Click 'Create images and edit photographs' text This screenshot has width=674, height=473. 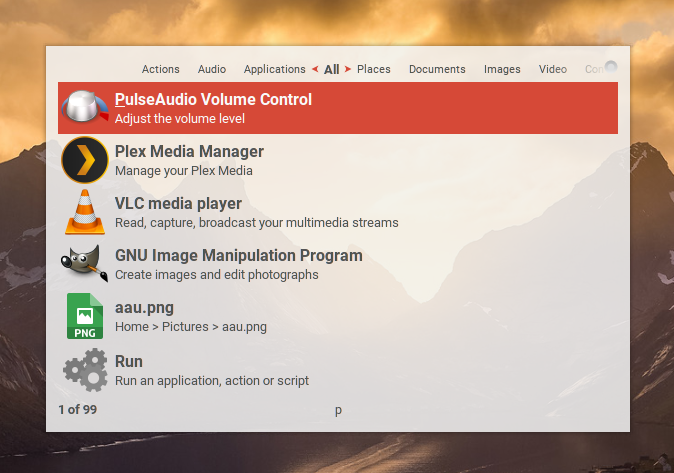(x=217, y=275)
